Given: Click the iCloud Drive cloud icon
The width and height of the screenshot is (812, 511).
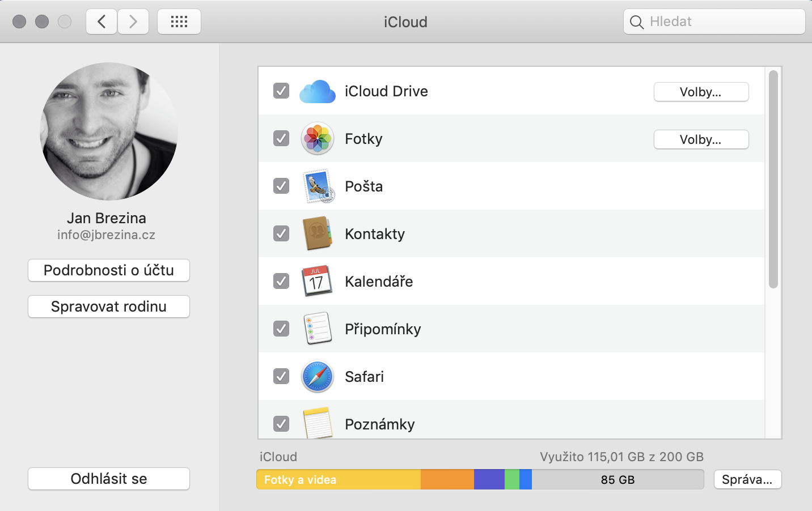Looking at the screenshot, I should [x=317, y=91].
